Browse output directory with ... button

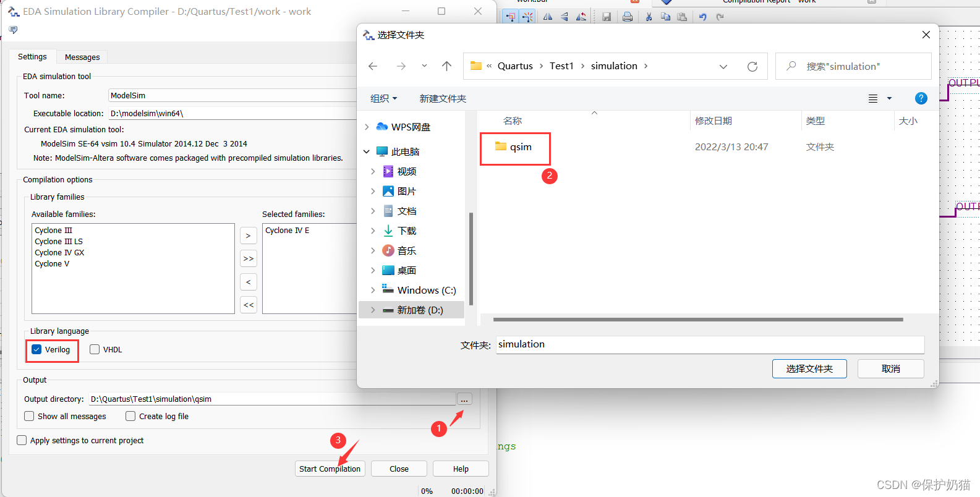(x=464, y=399)
